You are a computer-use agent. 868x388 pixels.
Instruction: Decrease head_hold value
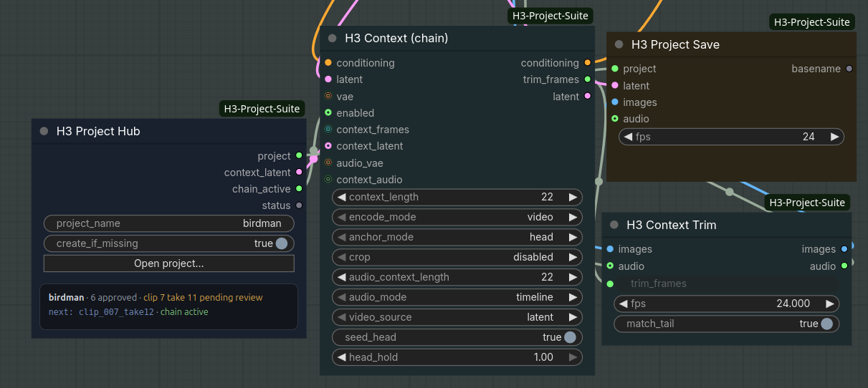[x=342, y=357]
